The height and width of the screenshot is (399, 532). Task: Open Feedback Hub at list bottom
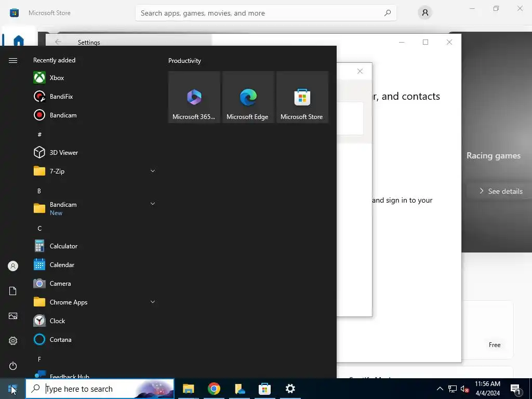[95, 375]
